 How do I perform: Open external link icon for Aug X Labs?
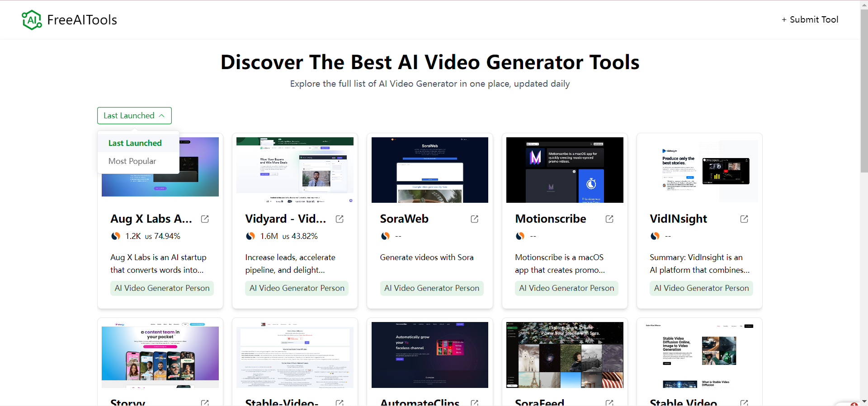[205, 219]
